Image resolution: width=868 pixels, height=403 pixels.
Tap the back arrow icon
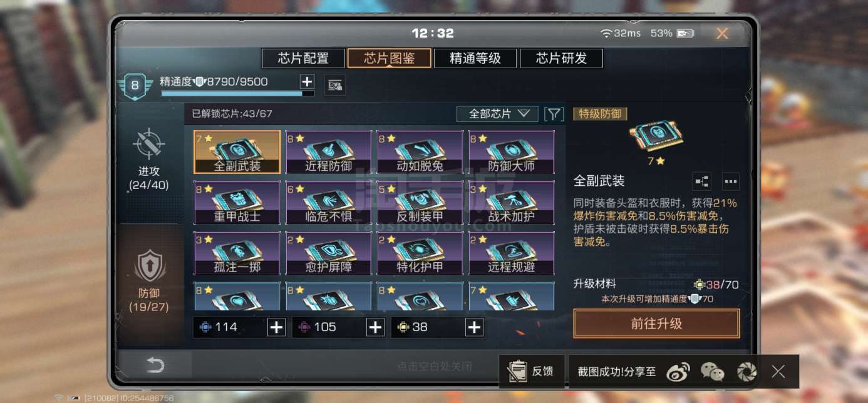(x=155, y=365)
